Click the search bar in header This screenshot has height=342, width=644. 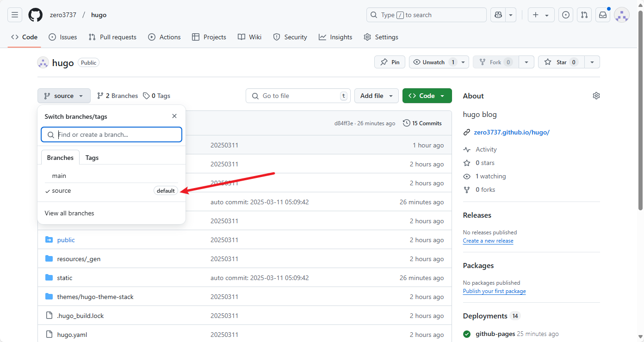pyautogui.click(x=426, y=15)
